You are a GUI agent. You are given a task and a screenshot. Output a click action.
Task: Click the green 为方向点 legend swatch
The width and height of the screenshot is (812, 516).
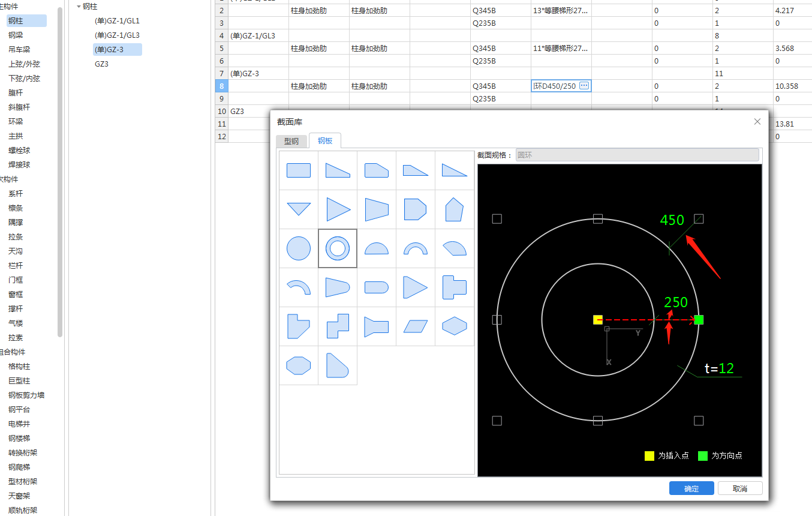(703, 455)
